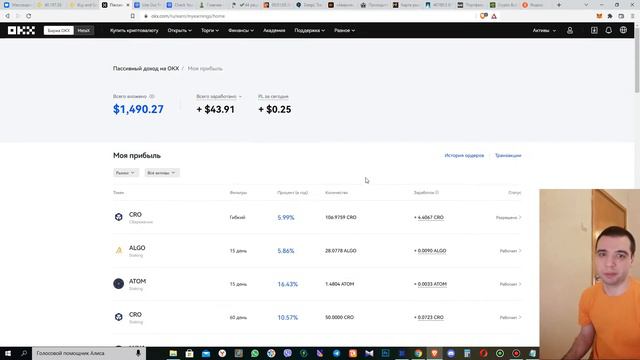This screenshot has width=640, height=360.
Task: Open the Академия menu item
Action: (274, 31)
